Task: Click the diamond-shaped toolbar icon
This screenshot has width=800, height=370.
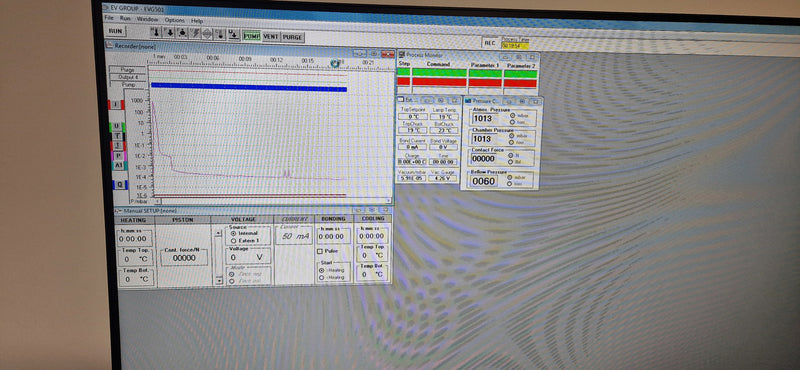Action: [x=207, y=34]
